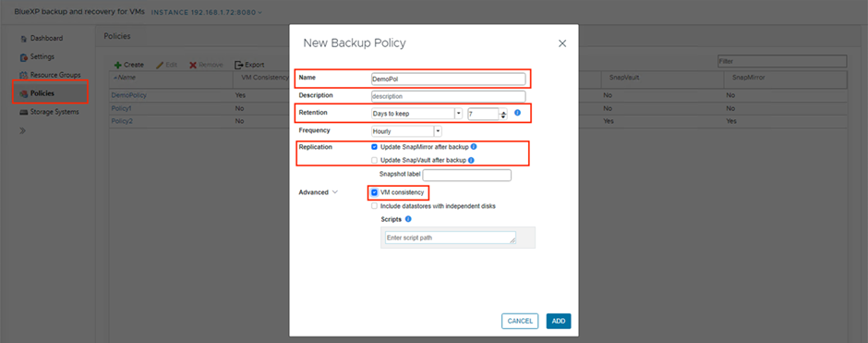Click the green Create plus icon
This screenshot has height=343, width=868.
(118, 65)
